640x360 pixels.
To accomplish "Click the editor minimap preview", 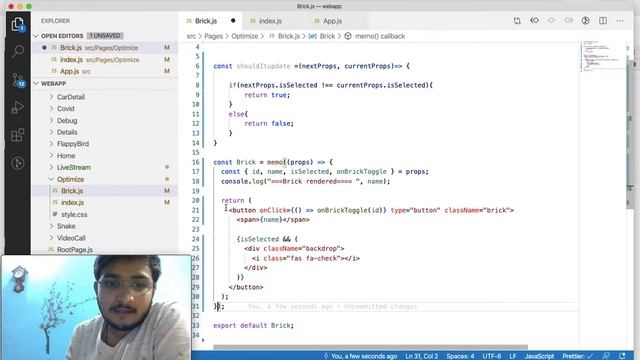I will (x=601, y=57).
